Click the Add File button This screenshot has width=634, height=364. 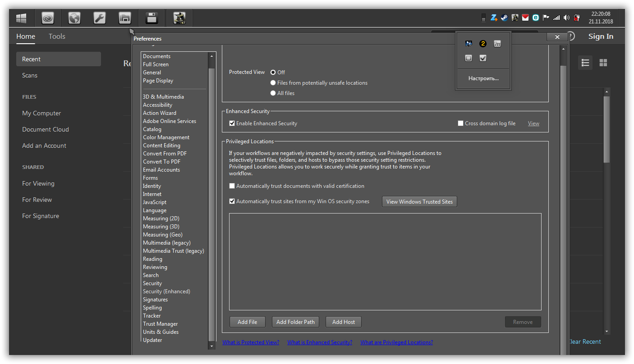[247, 322]
